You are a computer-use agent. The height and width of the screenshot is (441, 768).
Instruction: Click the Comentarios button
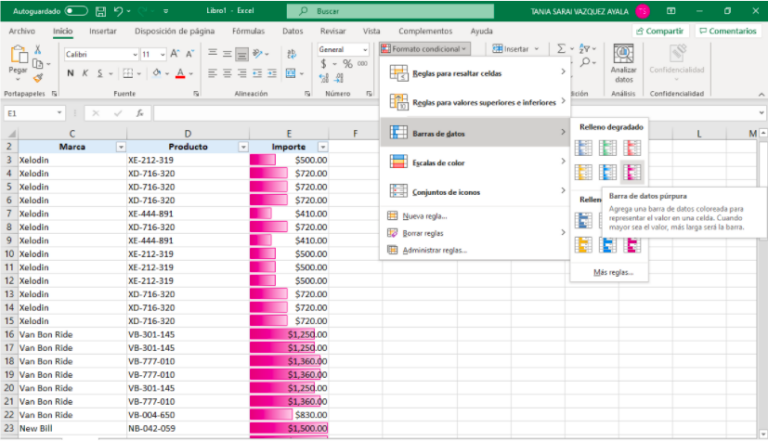(728, 31)
